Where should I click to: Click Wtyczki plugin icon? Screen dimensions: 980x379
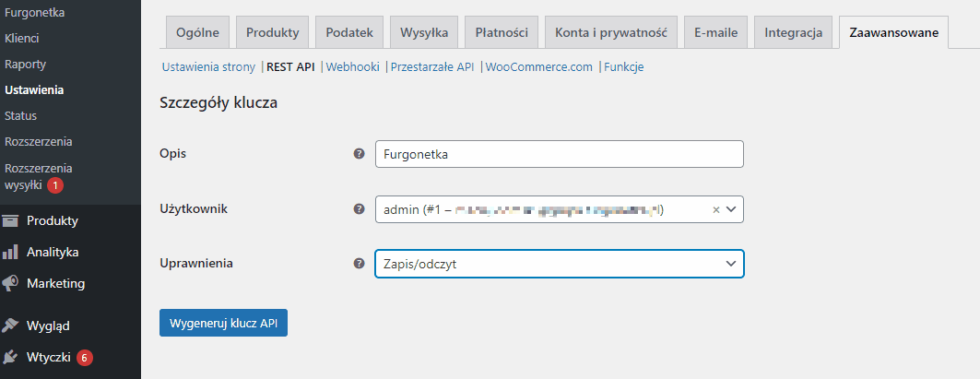11,357
